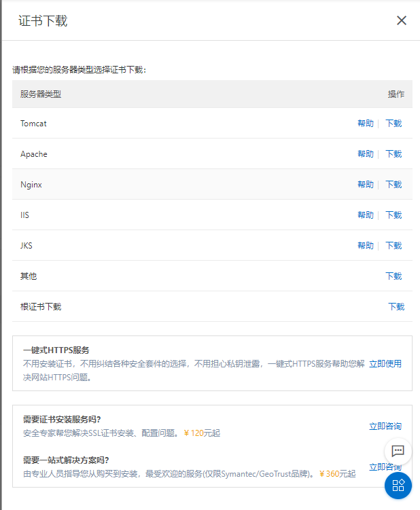420x510 pixels.
Task: Download certificate for IIS
Action: pyautogui.click(x=393, y=215)
